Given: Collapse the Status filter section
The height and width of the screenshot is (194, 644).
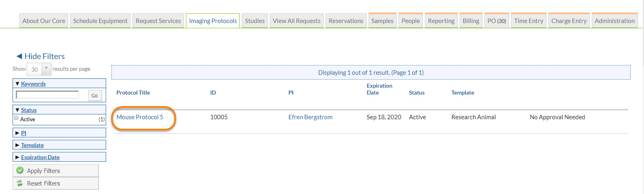Looking at the screenshot, I should 17,110.
